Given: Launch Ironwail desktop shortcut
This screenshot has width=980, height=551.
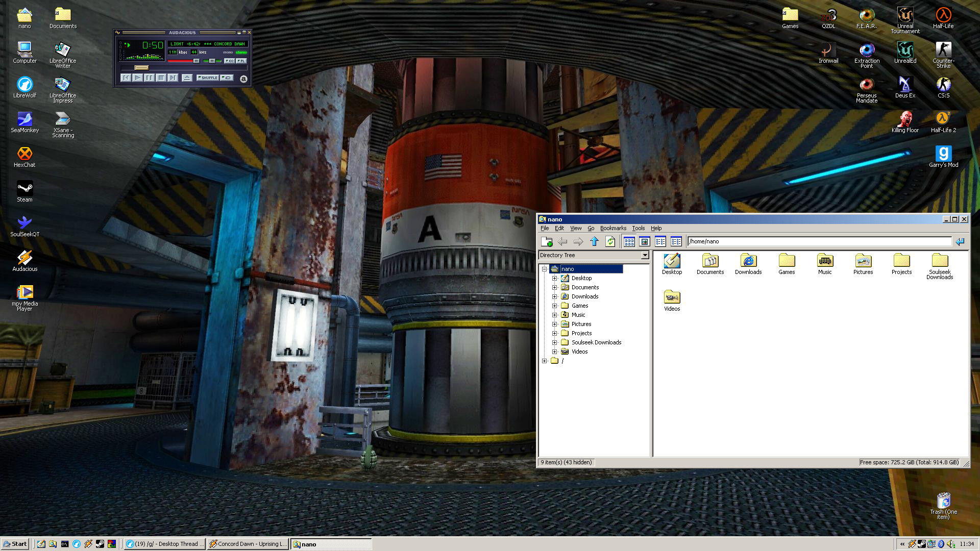Looking at the screenshot, I should click(828, 53).
